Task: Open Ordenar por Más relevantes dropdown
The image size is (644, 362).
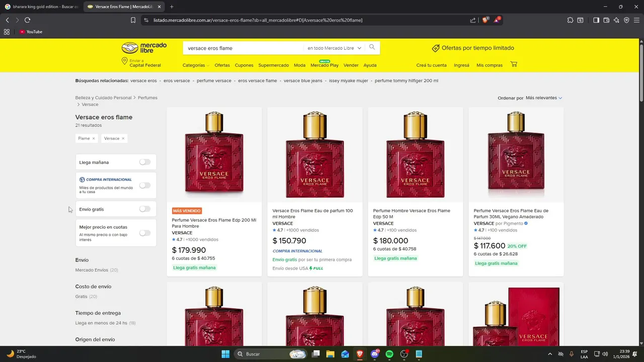Action: coord(544,98)
